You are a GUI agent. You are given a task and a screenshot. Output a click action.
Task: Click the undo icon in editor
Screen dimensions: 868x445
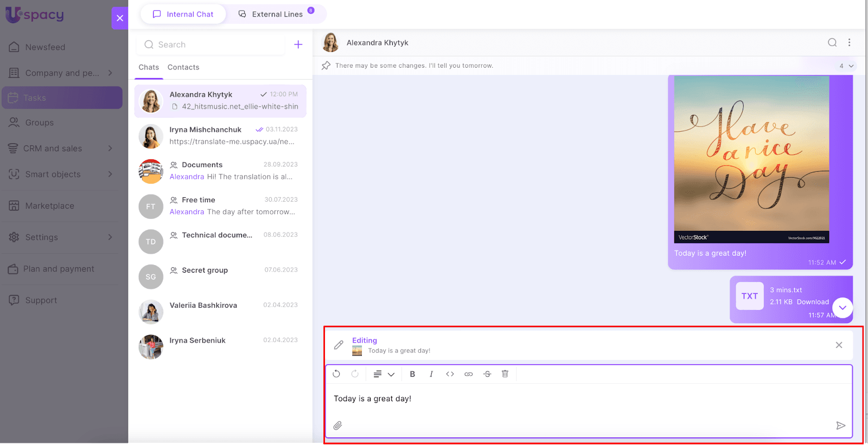click(336, 374)
